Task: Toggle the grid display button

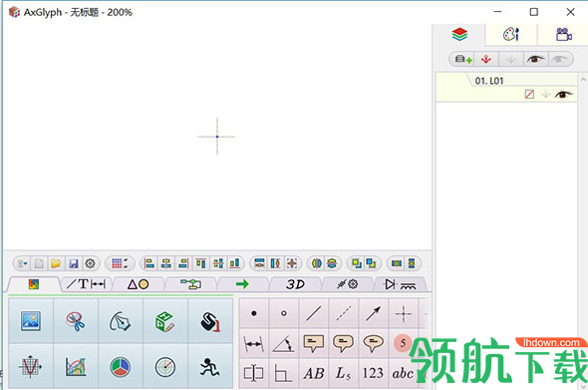Action: (x=120, y=263)
